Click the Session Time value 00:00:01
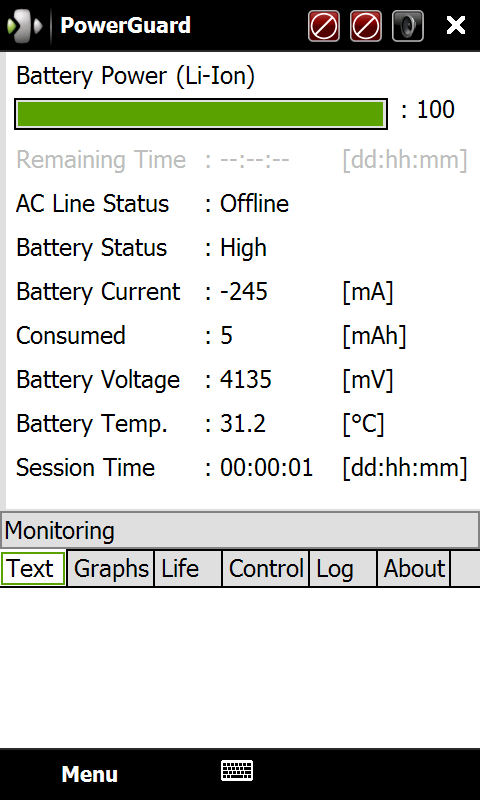The height and width of the screenshot is (800, 480). 266,467
